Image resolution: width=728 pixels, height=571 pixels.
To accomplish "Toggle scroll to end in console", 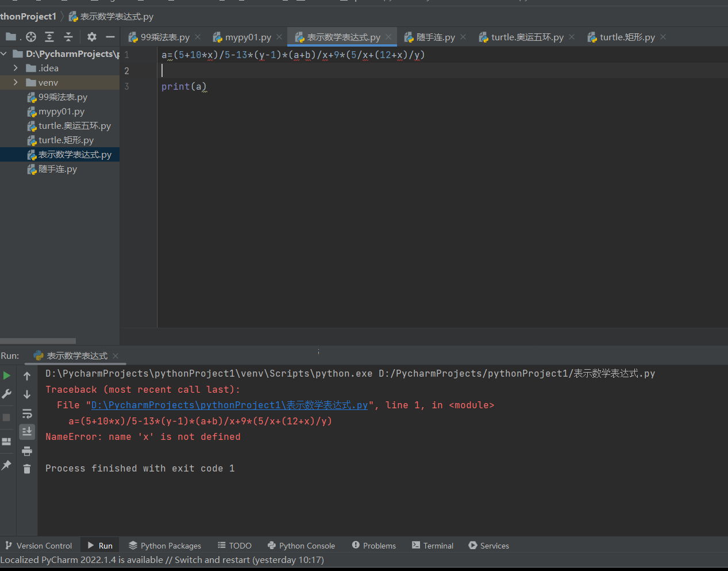I will [27, 431].
